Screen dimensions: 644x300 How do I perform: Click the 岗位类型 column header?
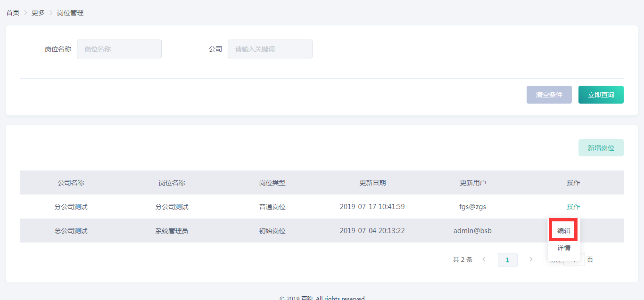tap(272, 183)
